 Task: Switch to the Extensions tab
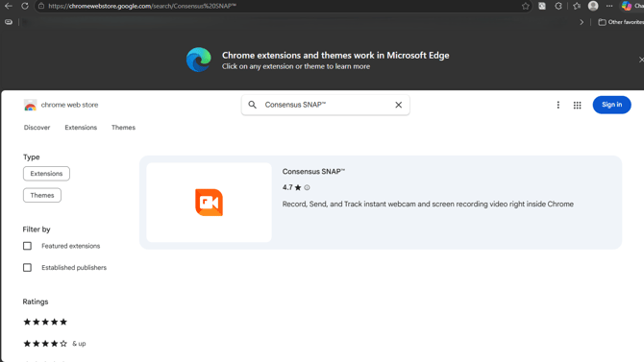[x=81, y=128]
